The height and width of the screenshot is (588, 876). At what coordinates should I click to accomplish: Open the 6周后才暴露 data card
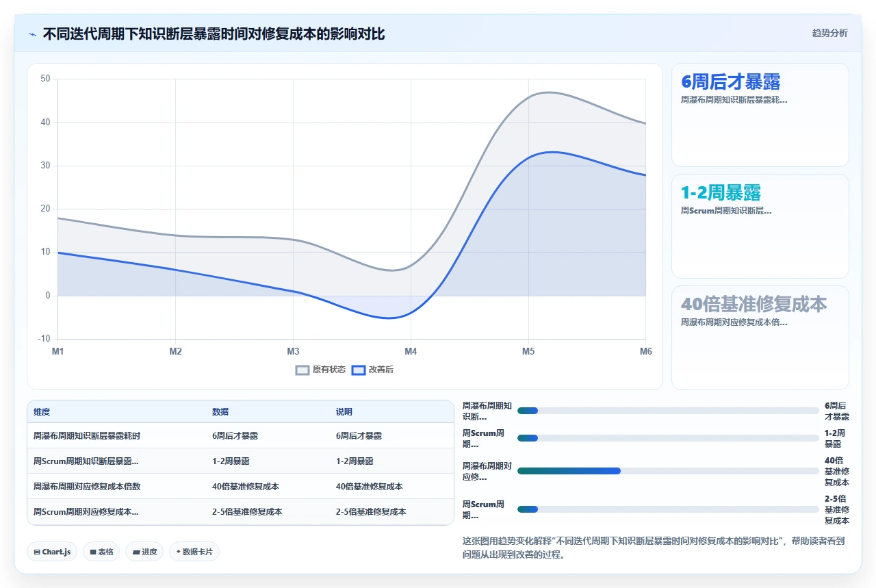click(760, 115)
